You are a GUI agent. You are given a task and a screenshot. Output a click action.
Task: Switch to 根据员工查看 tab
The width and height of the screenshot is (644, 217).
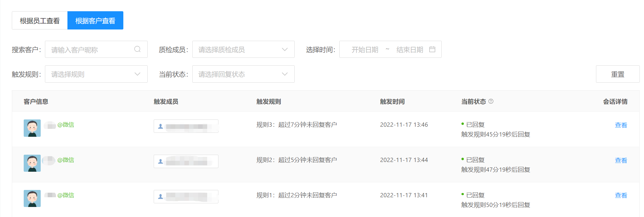coord(40,20)
